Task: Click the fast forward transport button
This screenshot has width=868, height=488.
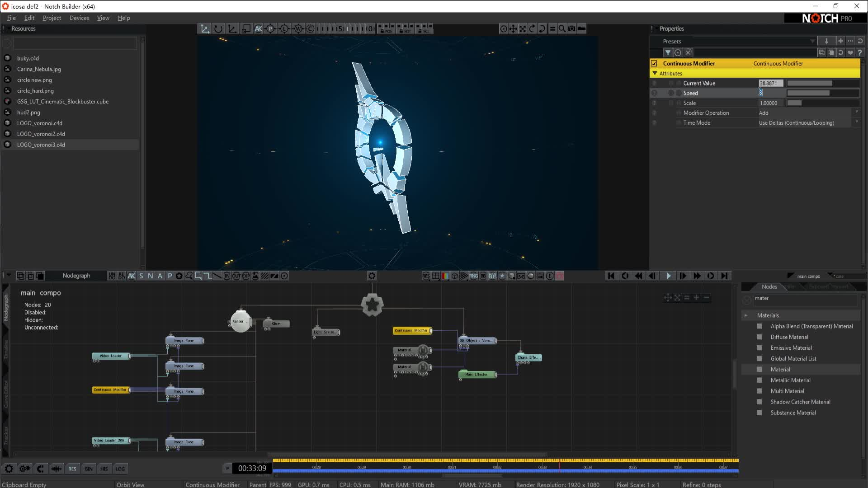Action: click(697, 276)
